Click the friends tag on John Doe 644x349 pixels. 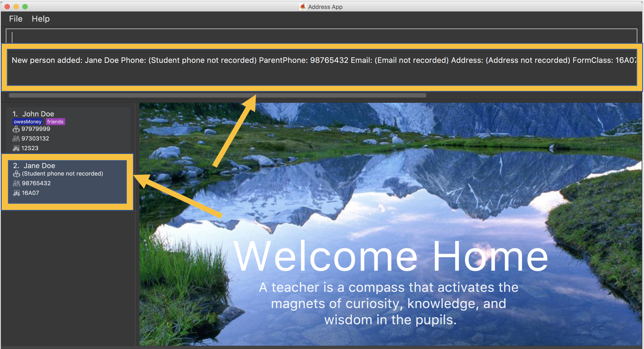tap(56, 122)
